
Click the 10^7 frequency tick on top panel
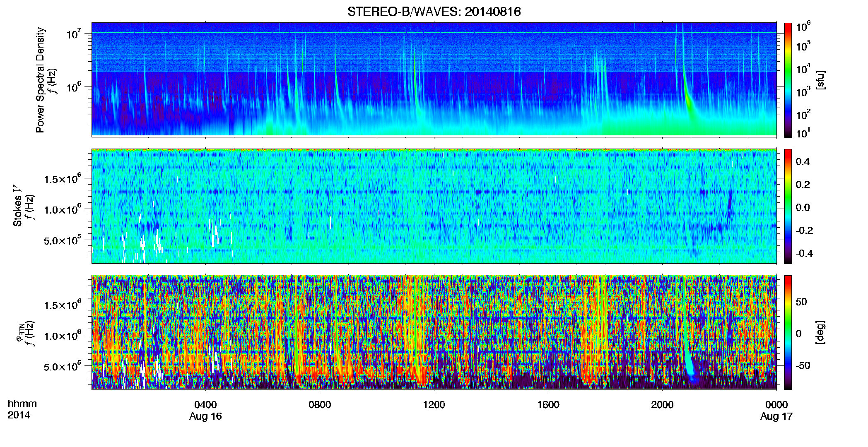click(74, 34)
